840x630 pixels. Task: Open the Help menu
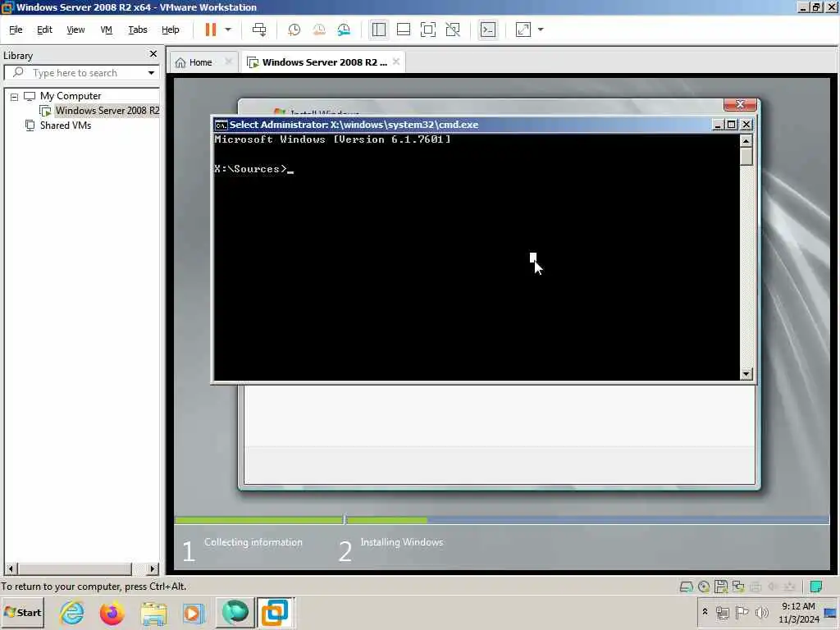[171, 30]
